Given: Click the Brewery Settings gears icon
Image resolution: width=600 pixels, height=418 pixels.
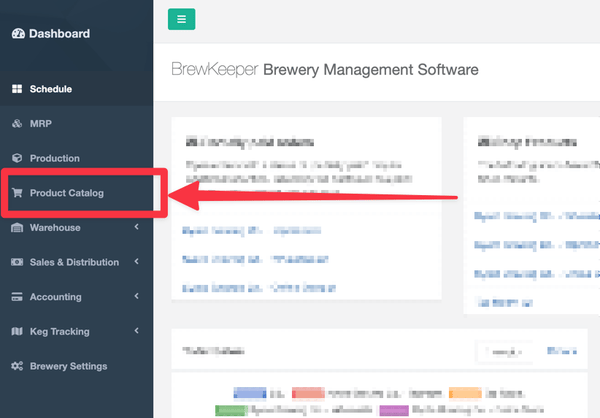Looking at the screenshot, I should point(17,366).
